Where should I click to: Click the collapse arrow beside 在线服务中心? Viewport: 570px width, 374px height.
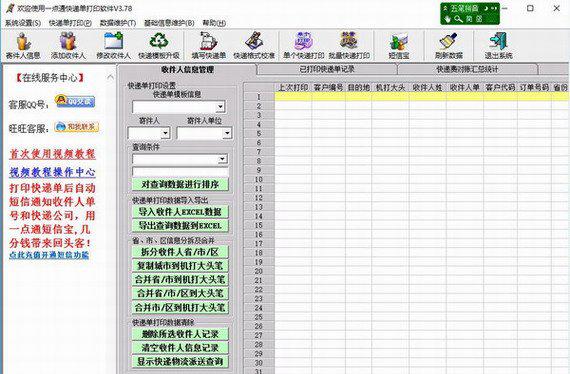click(x=111, y=77)
